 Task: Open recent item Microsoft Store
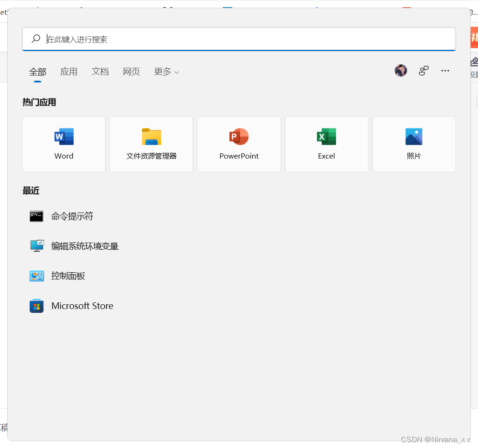click(82, 306)
